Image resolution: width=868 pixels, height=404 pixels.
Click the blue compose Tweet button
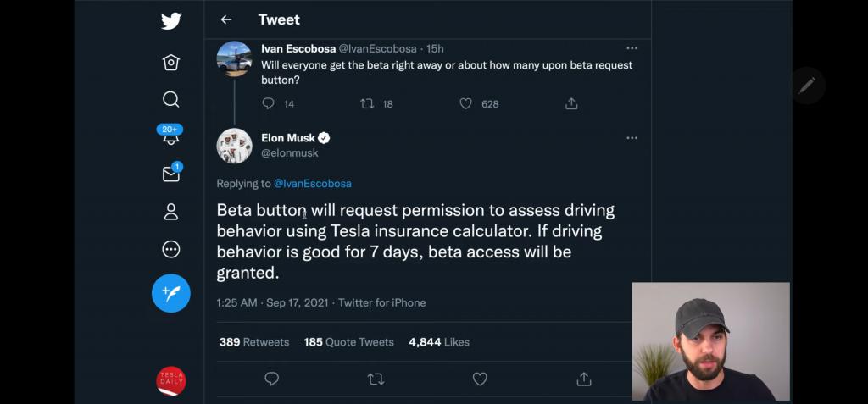tap(171, 293)
